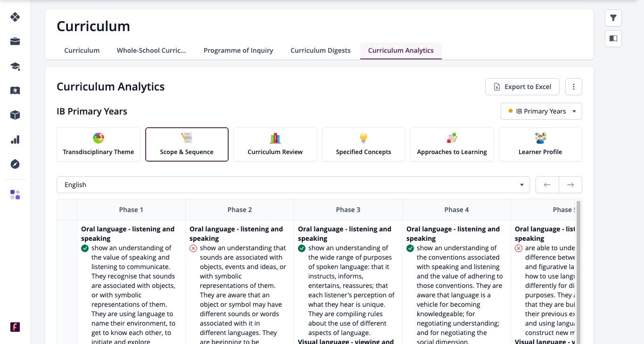Go to previous subject with left arrow
This screenshot has height=344, width=644.
click(547, 185)
